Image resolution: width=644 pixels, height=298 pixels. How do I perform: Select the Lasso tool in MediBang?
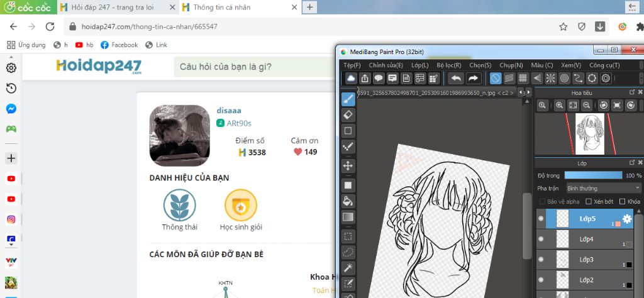point(348,252)
